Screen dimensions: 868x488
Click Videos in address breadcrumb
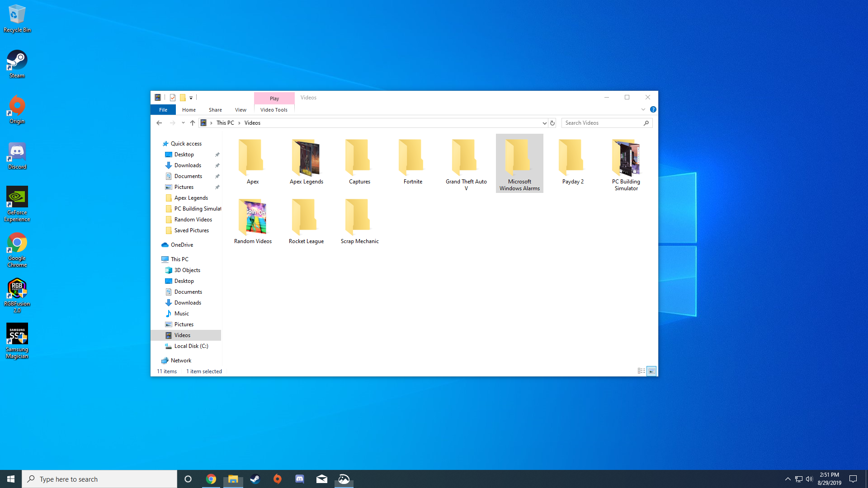tap(252, 123)
